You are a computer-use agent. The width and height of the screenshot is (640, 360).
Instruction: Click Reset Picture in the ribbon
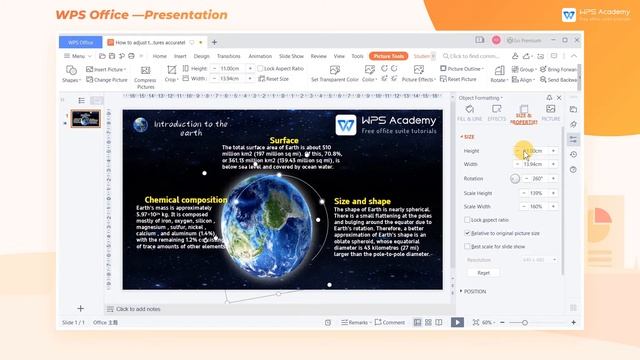458,79
